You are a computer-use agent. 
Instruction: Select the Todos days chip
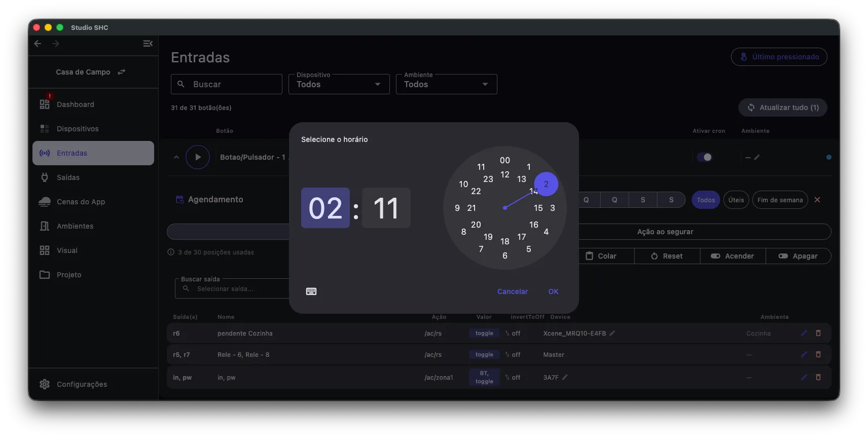point(706,200)
